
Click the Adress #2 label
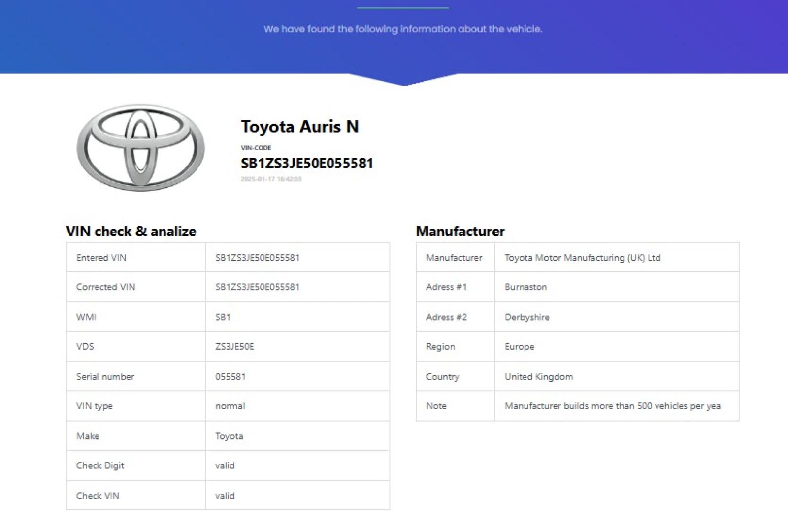tap(446, 317)
